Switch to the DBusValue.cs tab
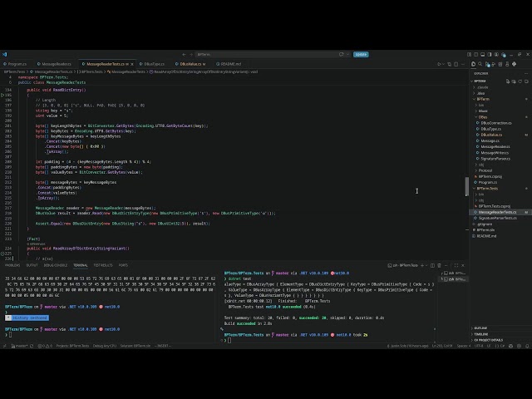The width and height of the screenshot is (532, 399). pos(190,64)
